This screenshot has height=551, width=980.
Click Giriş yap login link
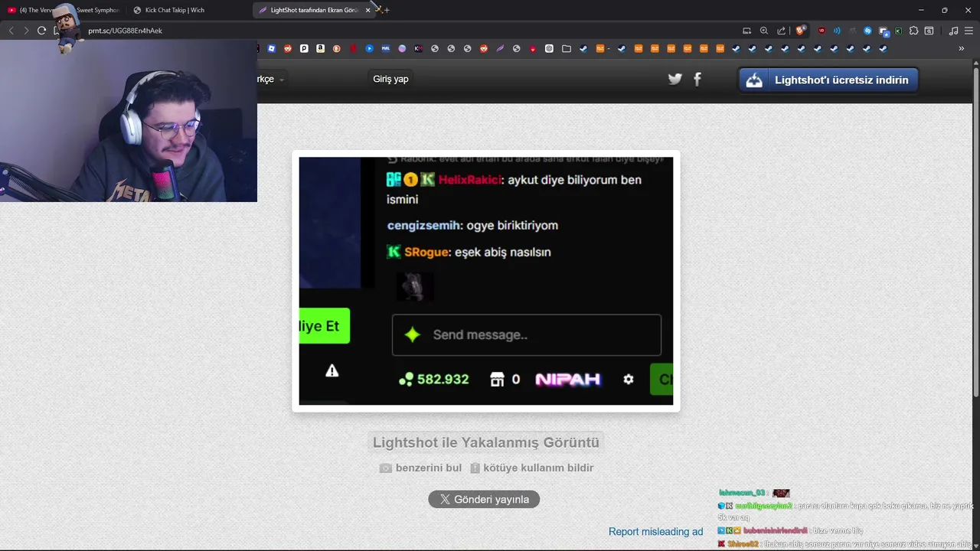pos(390,79)
